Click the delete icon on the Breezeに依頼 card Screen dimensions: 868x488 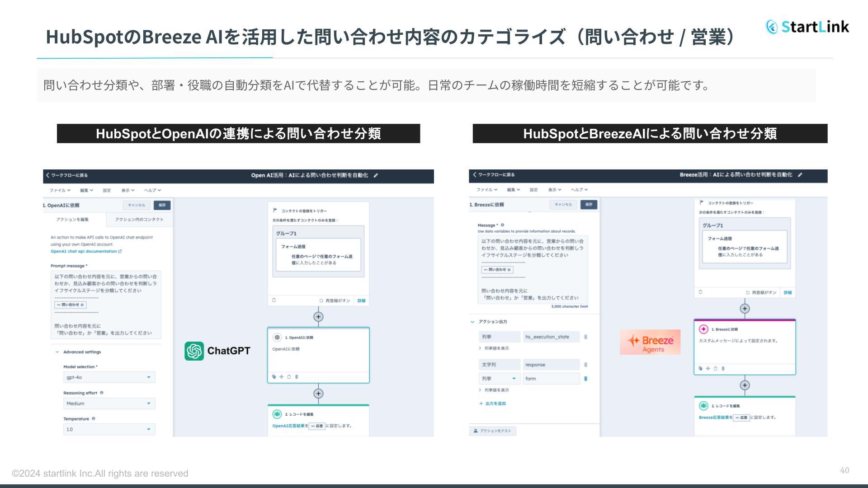pos(722,369)
